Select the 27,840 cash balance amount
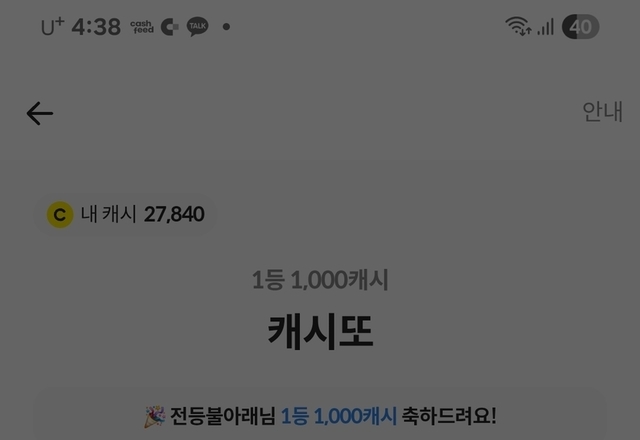 point(174,214)
